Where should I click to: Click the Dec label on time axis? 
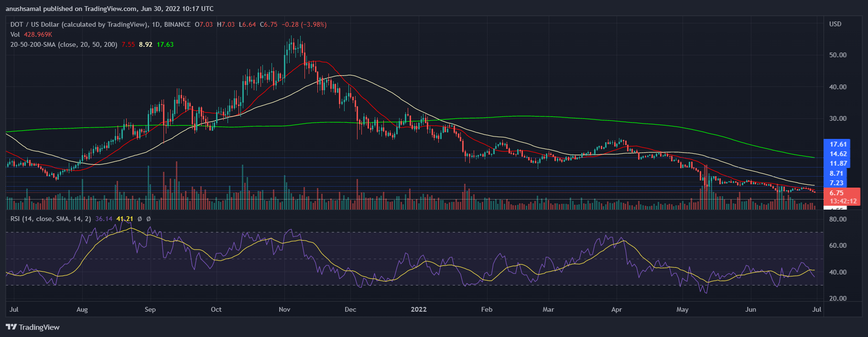(x=350, y=309)
